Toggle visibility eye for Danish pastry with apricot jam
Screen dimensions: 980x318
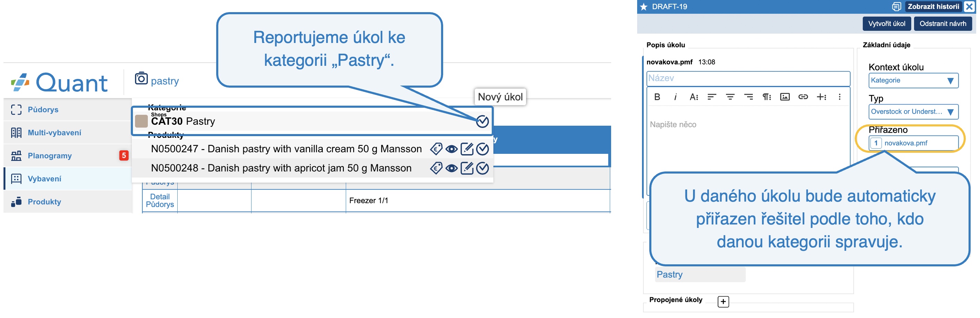point(451,168)
